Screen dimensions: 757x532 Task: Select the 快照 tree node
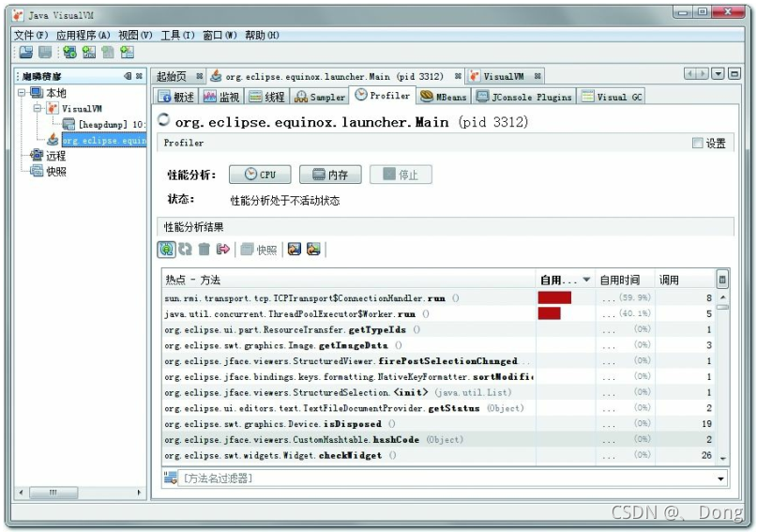[x=56, y=172]
